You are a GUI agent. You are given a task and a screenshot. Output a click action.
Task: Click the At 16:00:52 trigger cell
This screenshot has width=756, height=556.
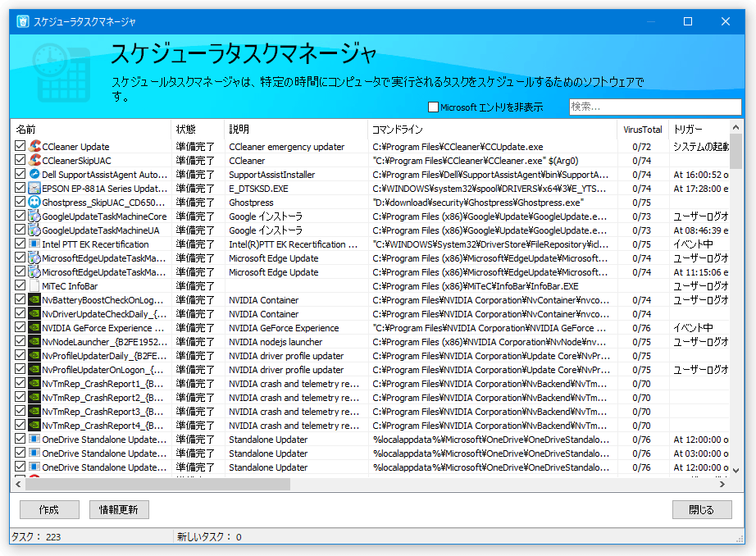pos(701,175)
